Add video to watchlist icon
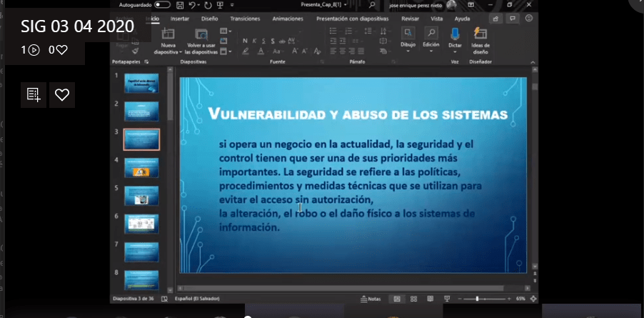Screen dimensions: 644x318 click(x=33, y=94)
